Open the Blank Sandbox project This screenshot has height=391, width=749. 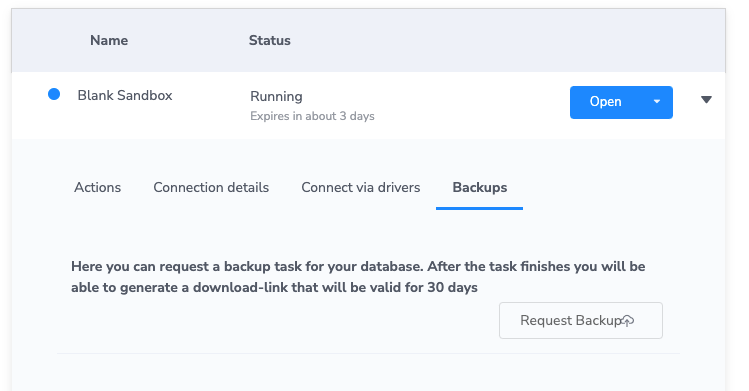(x=605, y=102)
